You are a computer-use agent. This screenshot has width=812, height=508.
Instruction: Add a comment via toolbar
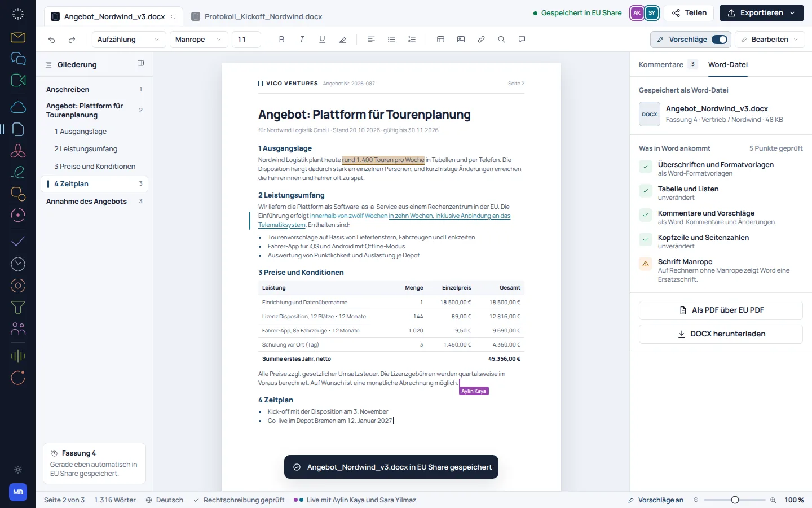point(522,40)
